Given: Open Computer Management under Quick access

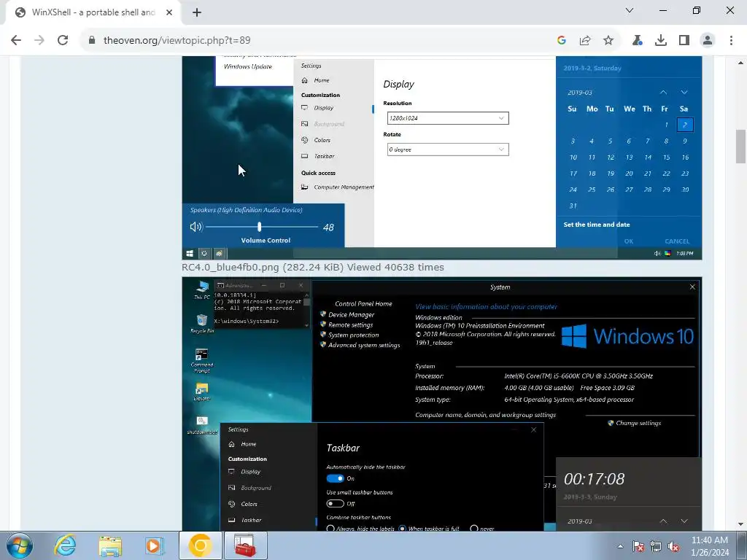Looking at the screenshot, I should point(338,187).
